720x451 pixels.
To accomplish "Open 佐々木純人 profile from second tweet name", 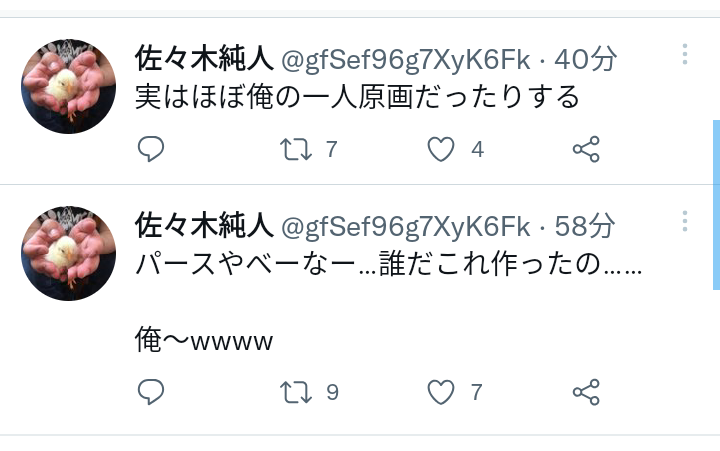I will point(204,226).
